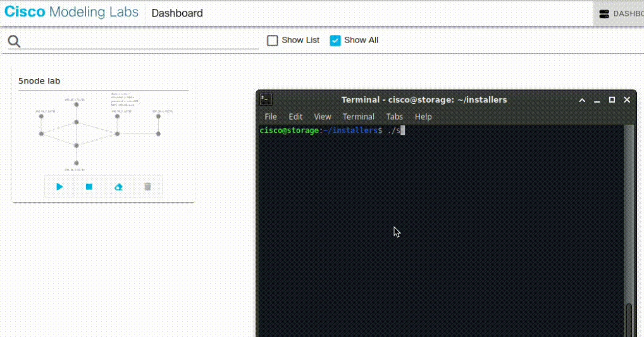Focus the lab search input field
The width and height of the screenshot is (644, 337).
[x=140, y=41]
